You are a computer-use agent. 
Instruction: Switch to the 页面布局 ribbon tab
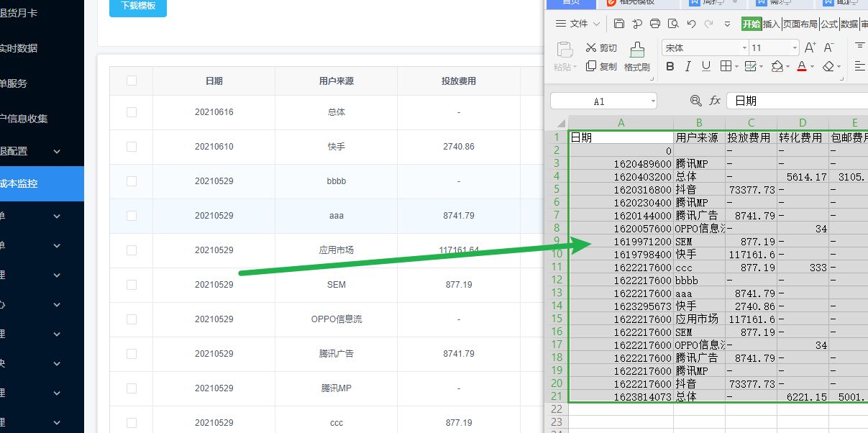pyautogui.click(x=800, y=24)
